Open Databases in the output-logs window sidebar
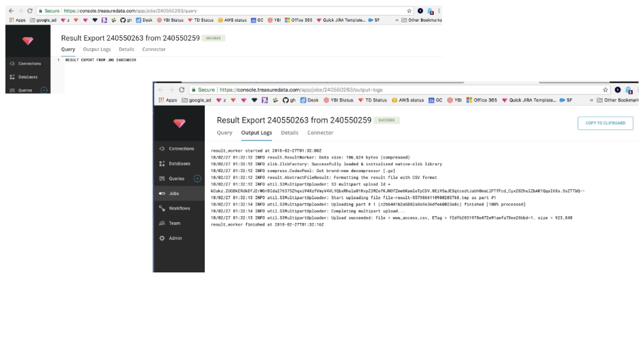Screen dimensions: 644x349 click(178, 163)
